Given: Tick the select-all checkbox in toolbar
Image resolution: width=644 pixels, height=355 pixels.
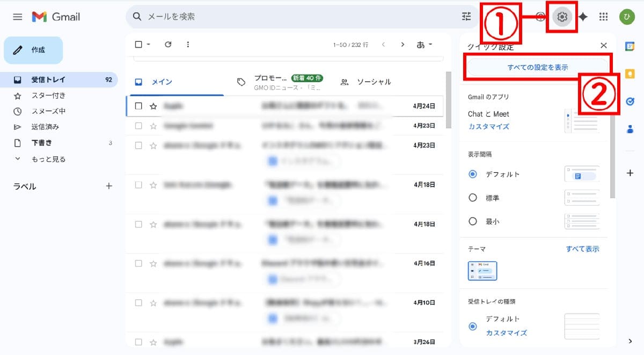Looking at the screenshot, I should tap(138, 45).
